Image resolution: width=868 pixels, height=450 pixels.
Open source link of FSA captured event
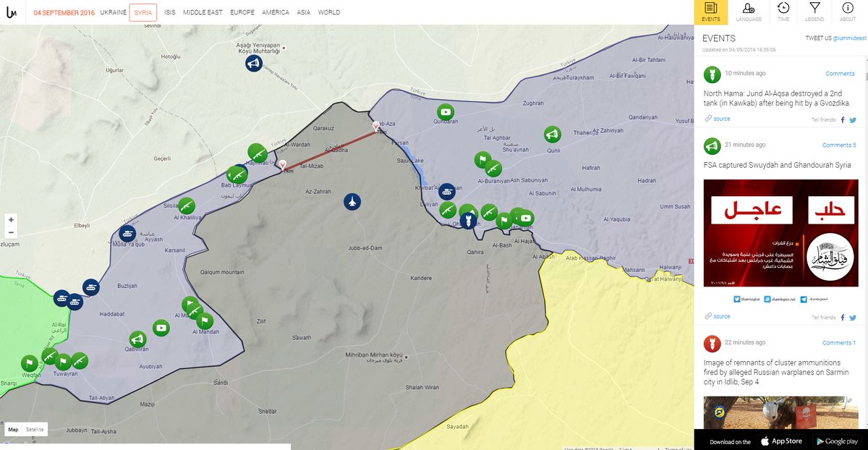(x=717, y=316)
